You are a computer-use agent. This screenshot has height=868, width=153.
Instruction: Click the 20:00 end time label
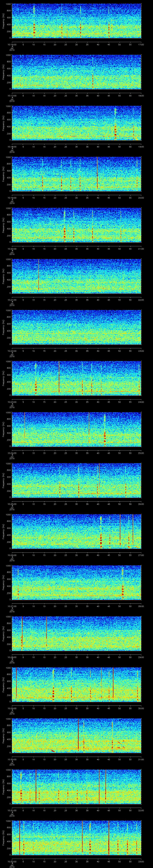tap(141, 197)
